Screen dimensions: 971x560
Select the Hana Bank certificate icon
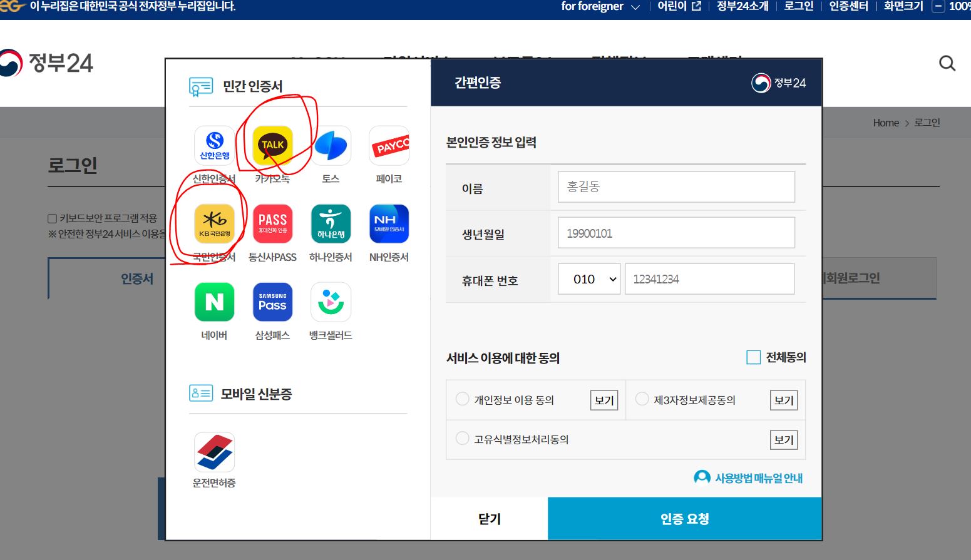(x=331, y=224)
